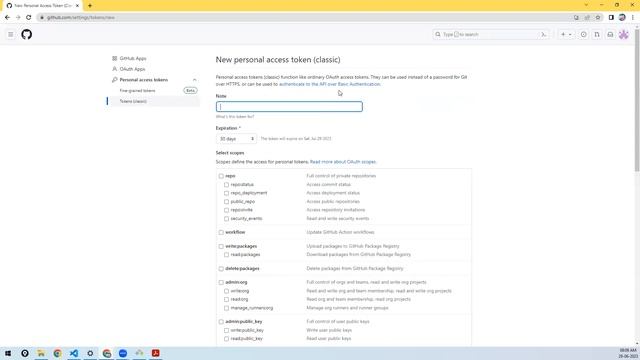Enable the delete:packages scope
This screenshot has width=640, height=360.
(x=221, y=269)
